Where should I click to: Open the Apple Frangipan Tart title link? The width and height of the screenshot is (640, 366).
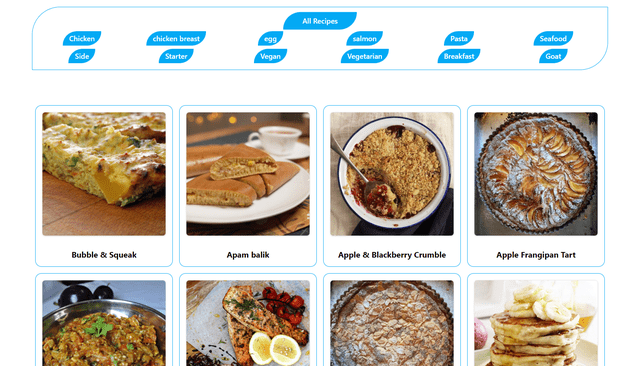click(x=536, y=255)
